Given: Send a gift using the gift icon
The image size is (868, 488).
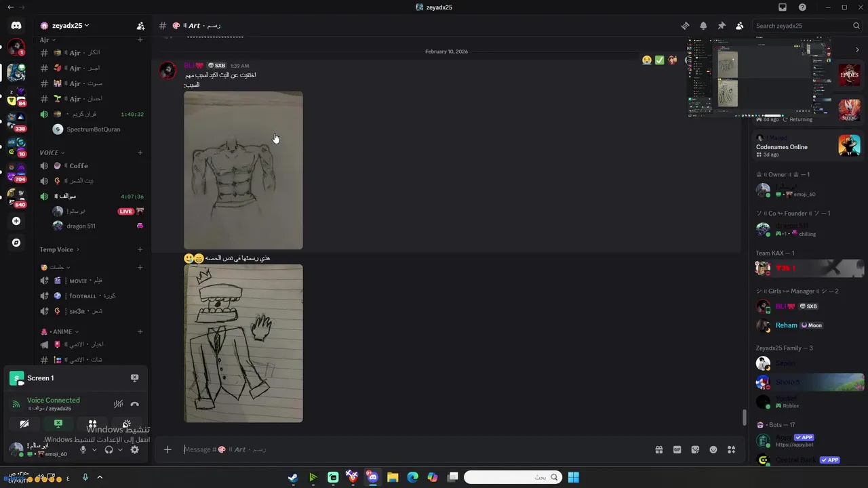Looking at the screenshot, I should (658, 449).
